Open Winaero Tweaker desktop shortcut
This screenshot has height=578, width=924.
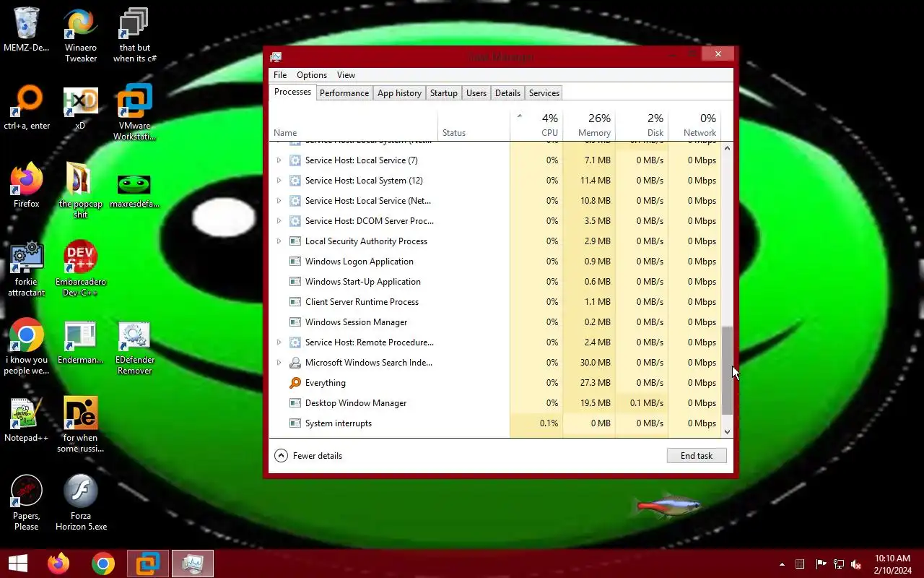(x=81, y=35)
